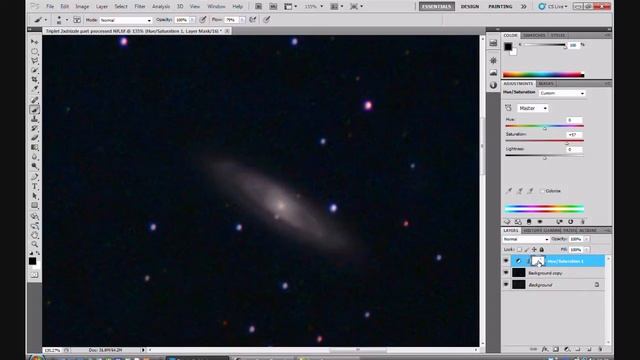
Task: Enable the Colorize checkbox
Action: 542,191
